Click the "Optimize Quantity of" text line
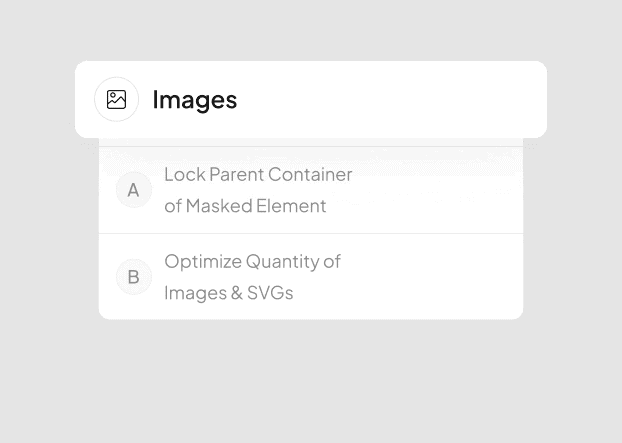This screenshot has height=443, width=622. 252,261
